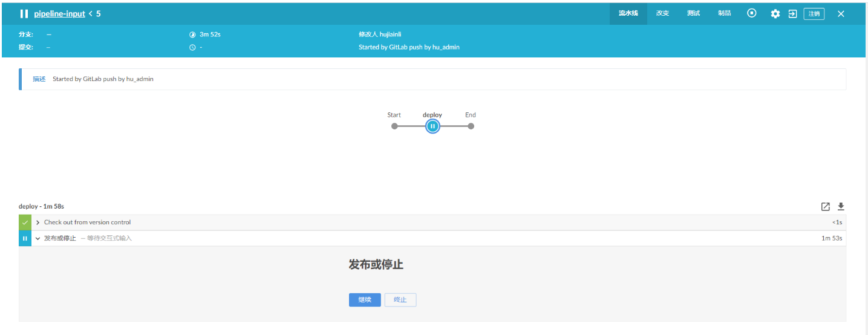The width and height of the screenshot is (868, 335).
Task: Select the paused deploy stage node
Action: pos(432,126)
